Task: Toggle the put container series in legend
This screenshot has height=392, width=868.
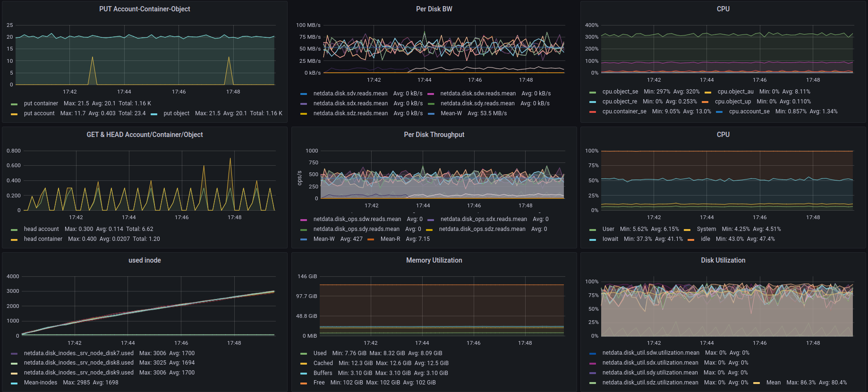Action: [x=41, y=103]
